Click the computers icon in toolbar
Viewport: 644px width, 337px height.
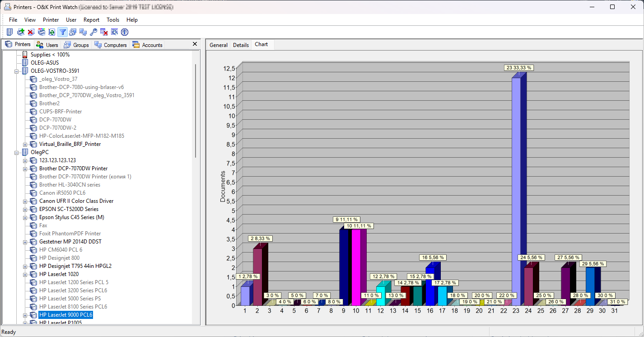[83, 32]
